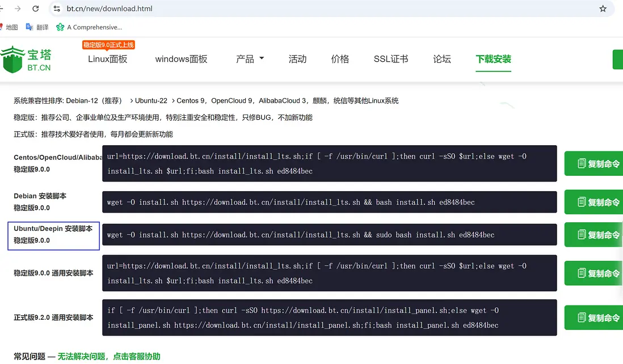Image resolution: width=623 pixels, height=364 pixels.
Task: Click the 系统兼容性排序 text line
Action: click(x=206, y=101)
